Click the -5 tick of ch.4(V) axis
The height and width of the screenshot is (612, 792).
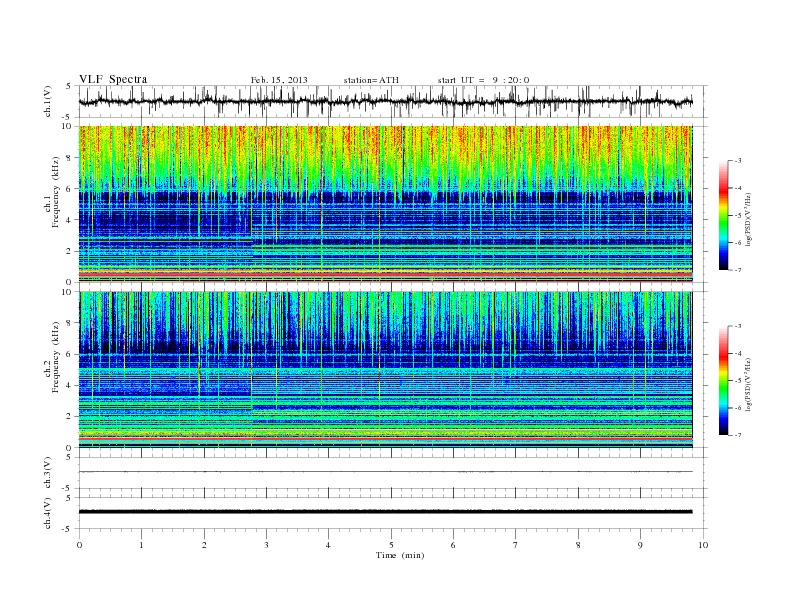[x=68, y=529]
